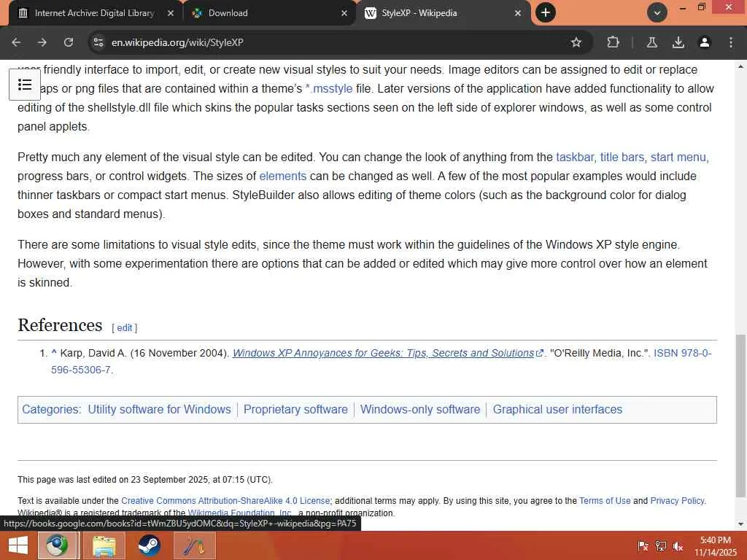747x560 pixels.
Task: Bookmark this page with the star icon
Action: click(576, 42)
